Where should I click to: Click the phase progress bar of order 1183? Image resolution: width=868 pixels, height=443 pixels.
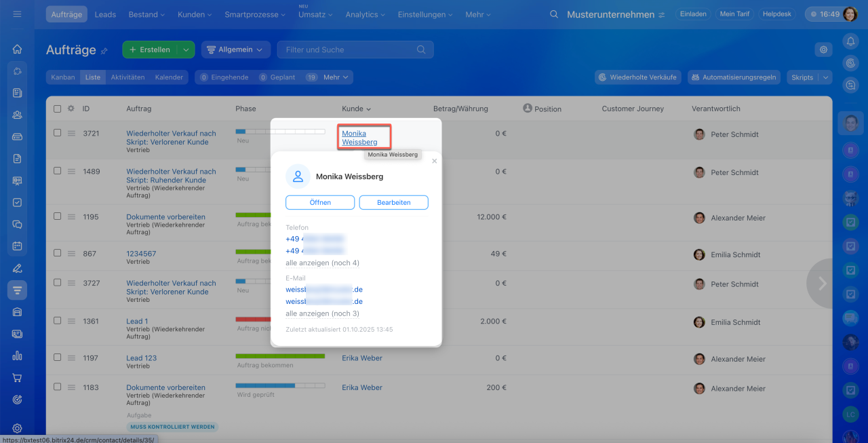coord(280,385)
